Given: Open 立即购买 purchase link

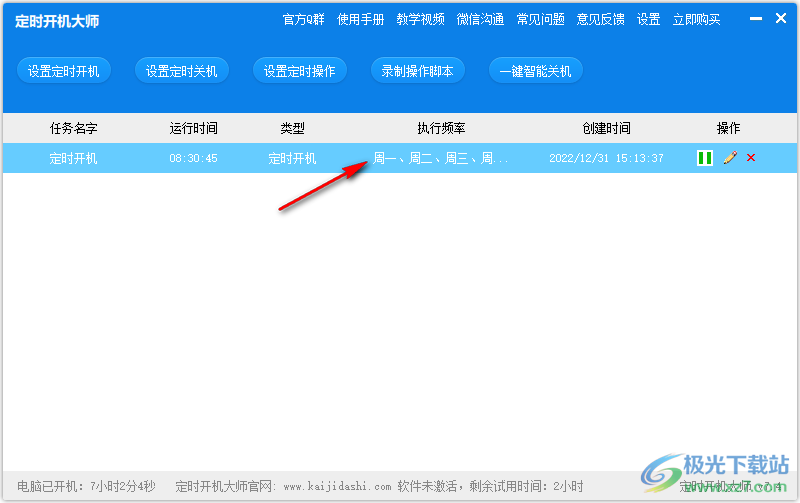Looking at the screenshot, I should [x=696, y=19].
